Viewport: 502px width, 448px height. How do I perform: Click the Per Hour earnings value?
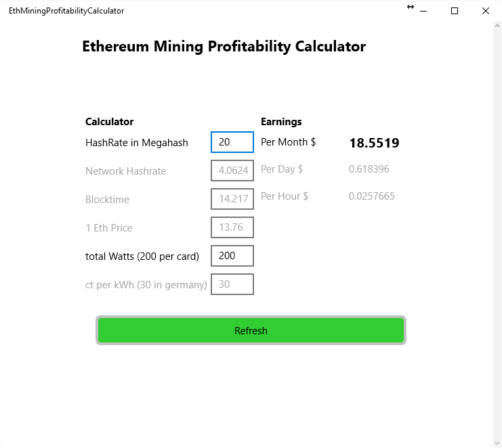[371, 196]
